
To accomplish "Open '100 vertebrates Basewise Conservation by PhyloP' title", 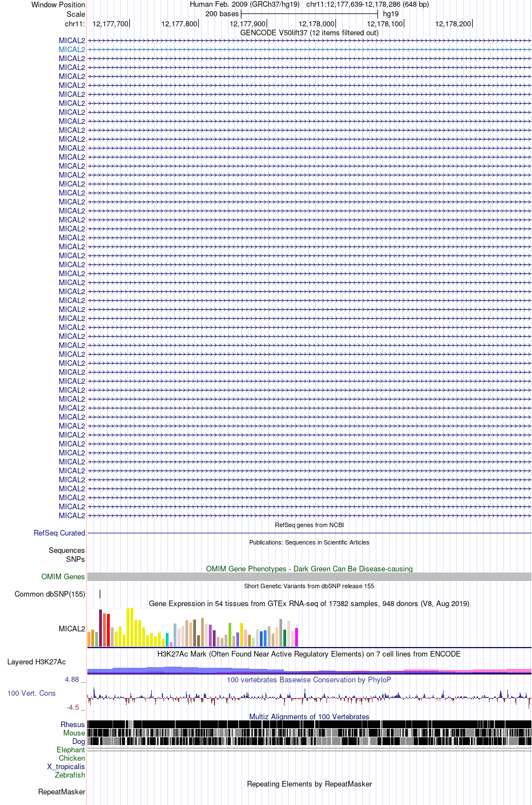I will (309, 680).
